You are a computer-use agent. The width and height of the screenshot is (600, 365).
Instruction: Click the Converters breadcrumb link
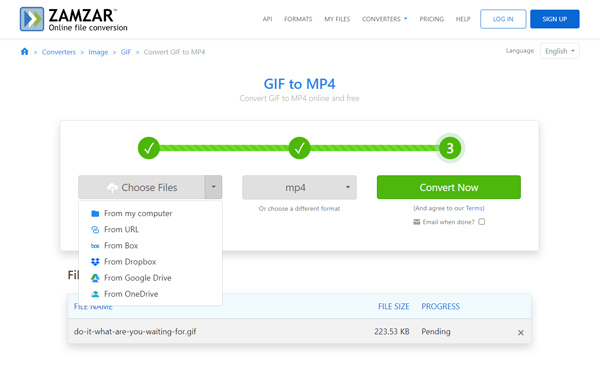[x=59, y=52]
